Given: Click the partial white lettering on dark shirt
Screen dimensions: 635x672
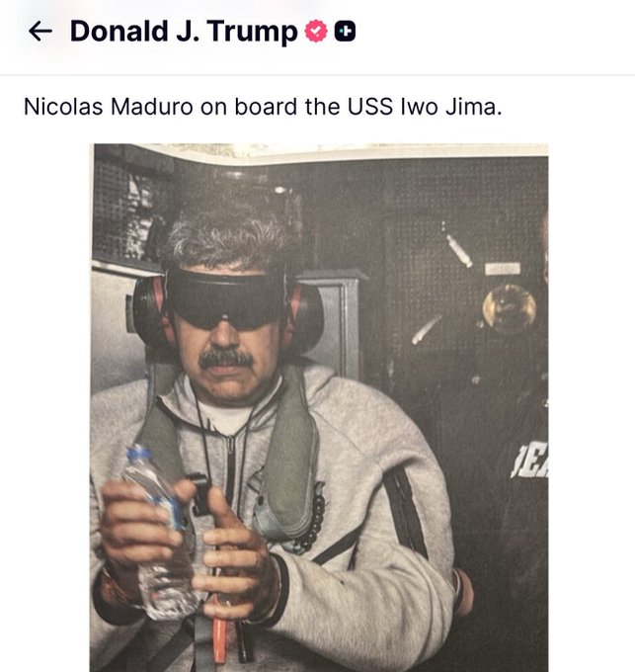Looking at the screenshot, I should point(529,462).
